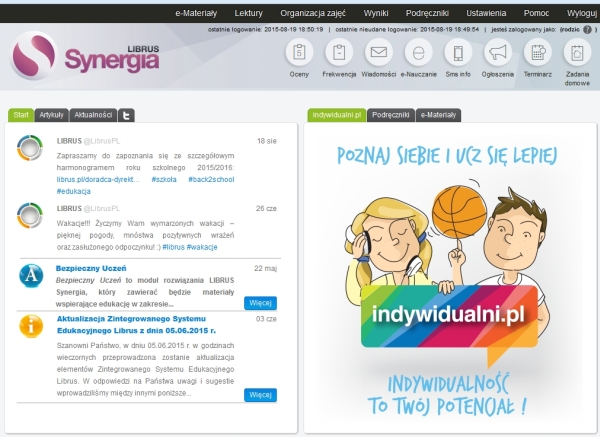Switch to the Twitter bird tab
600x437 pixels.
[126, 115]
